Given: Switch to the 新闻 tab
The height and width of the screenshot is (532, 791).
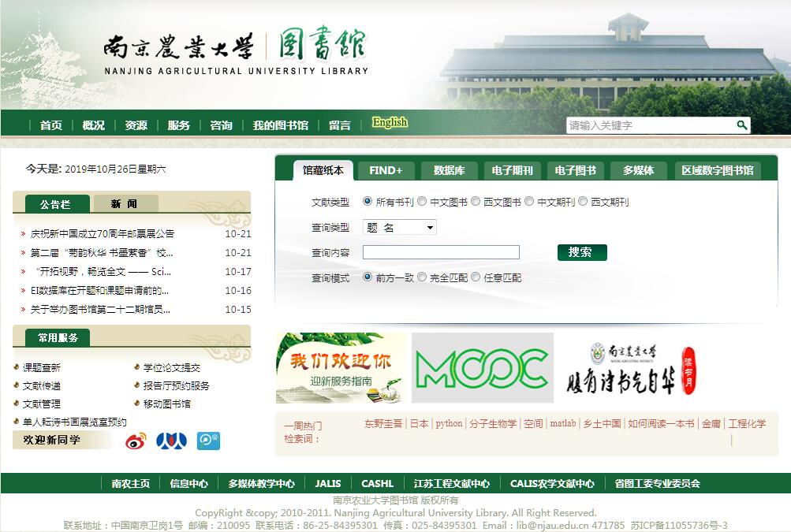Looking at the screenshot, I should [x=125, y=204].
